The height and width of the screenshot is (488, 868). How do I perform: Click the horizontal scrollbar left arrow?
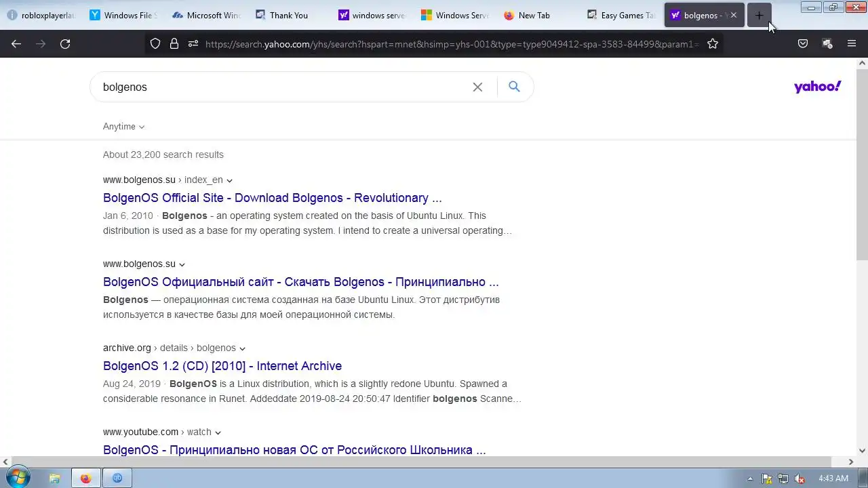click(x=5, y=462)
